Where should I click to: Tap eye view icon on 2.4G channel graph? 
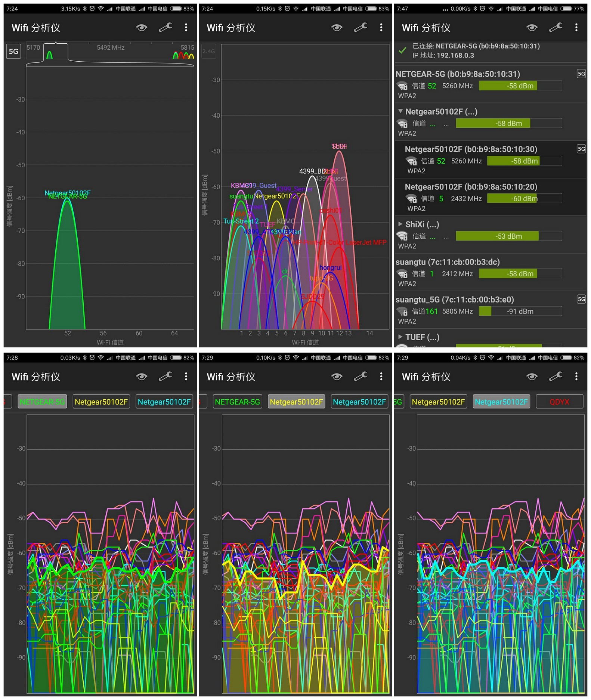pyautogui.click(x=337, y=27)
